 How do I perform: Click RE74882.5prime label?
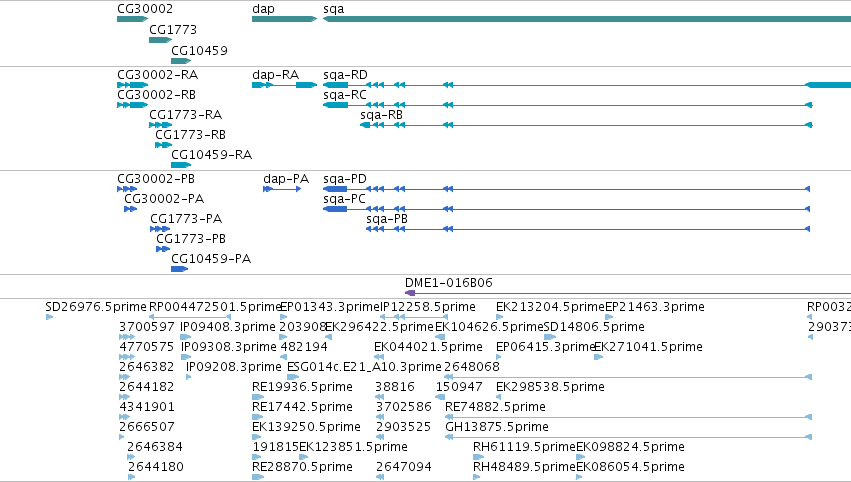(x=496, y=407)
